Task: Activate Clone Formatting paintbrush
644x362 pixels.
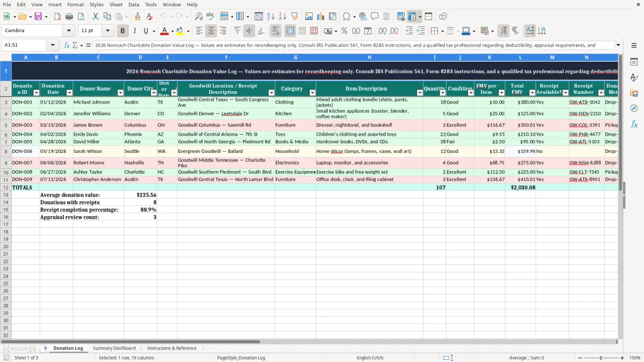Action: click(x=137, y=17)
